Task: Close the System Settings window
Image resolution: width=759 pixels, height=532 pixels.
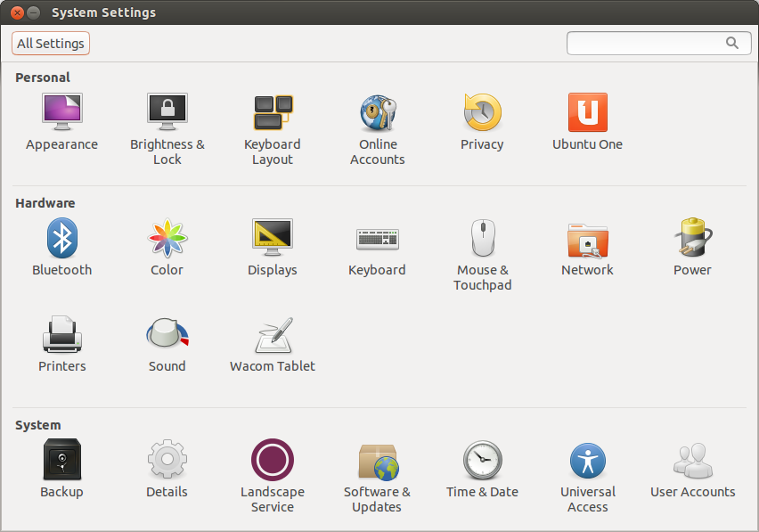Action: [x=17, y=12]
